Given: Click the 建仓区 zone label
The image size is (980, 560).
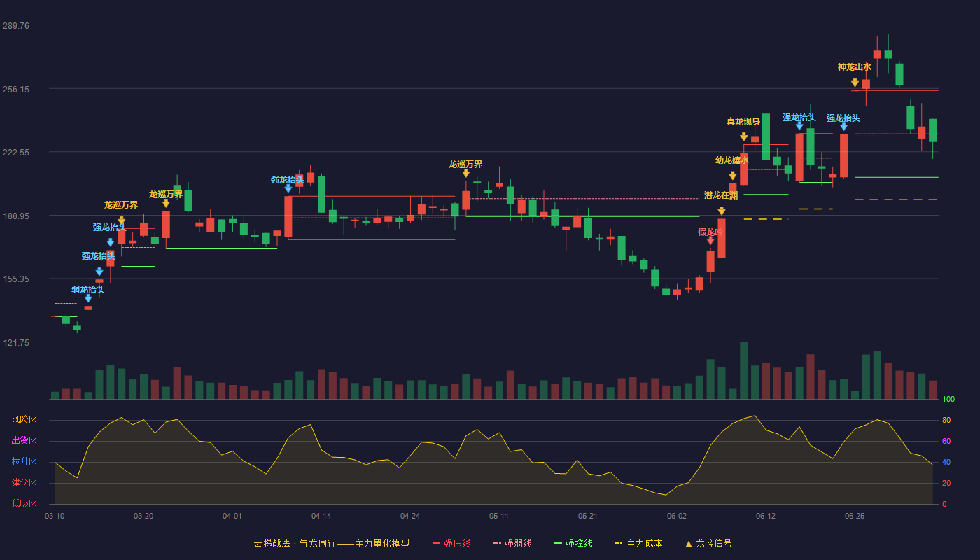Looking at the screenshot, I should click(24, 483).
